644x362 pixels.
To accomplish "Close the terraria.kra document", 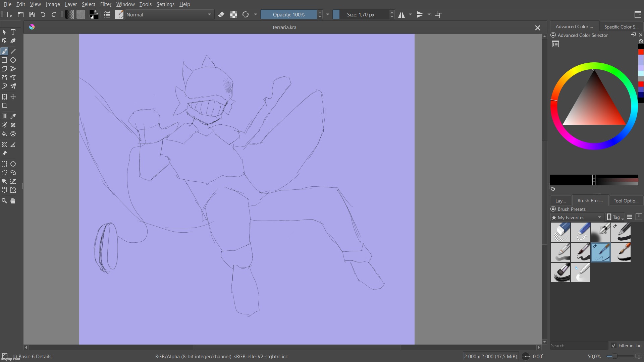I will click(537, 27).
